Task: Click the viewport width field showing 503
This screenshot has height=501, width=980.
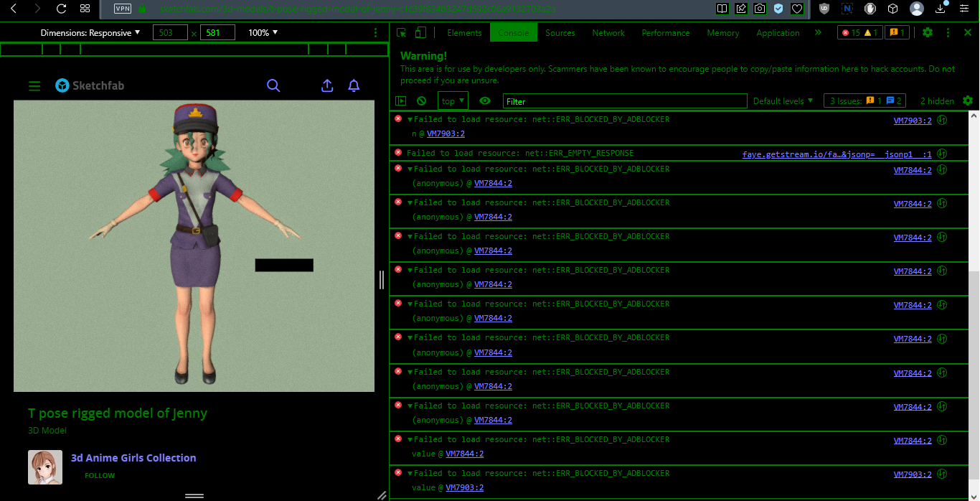Action: coord(170,33)
